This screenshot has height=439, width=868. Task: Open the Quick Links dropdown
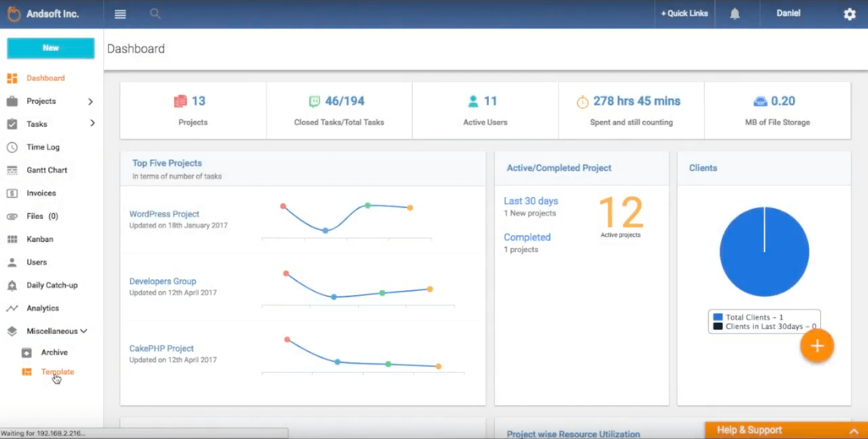click(x=684, y=13)
